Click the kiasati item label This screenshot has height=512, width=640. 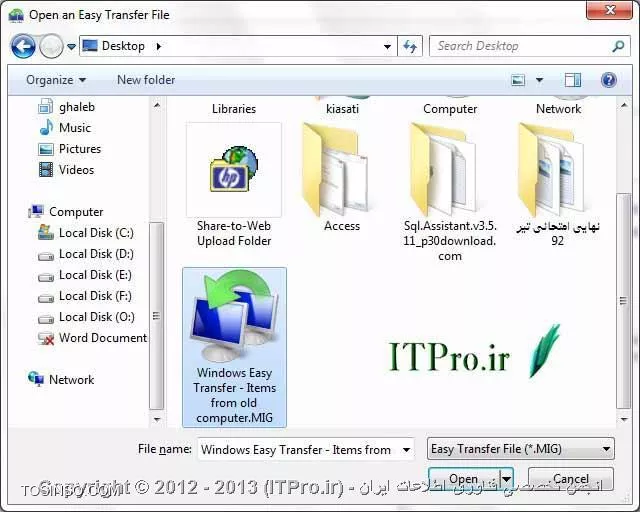pos(342,109)
